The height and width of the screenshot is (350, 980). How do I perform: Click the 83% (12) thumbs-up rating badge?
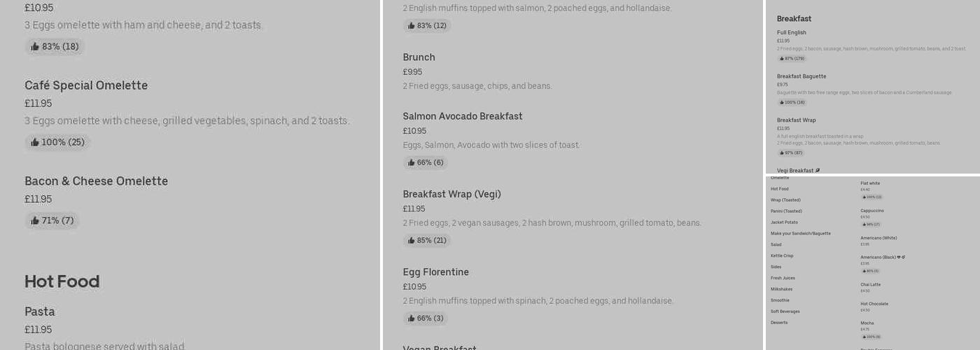(426, 26)
